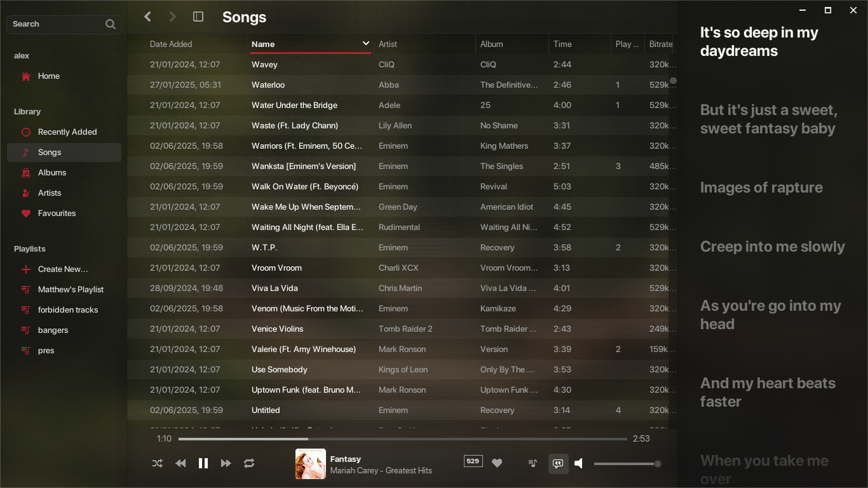Screen dimensions: 868x488
Task: Adjust the volume slider
Action: coord(627,464)
